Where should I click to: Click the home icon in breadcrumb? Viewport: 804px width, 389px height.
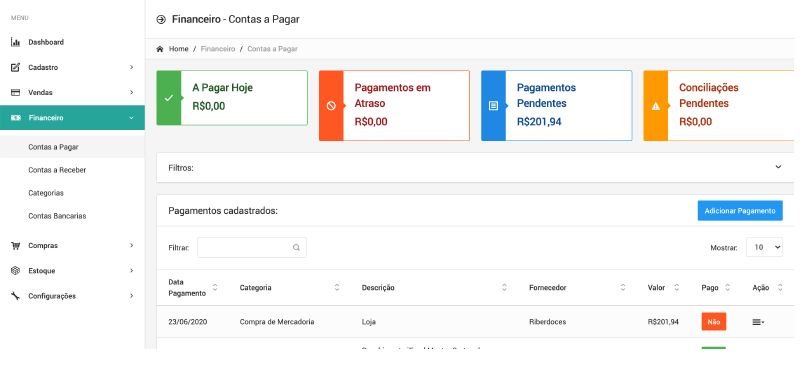point(160,49)
